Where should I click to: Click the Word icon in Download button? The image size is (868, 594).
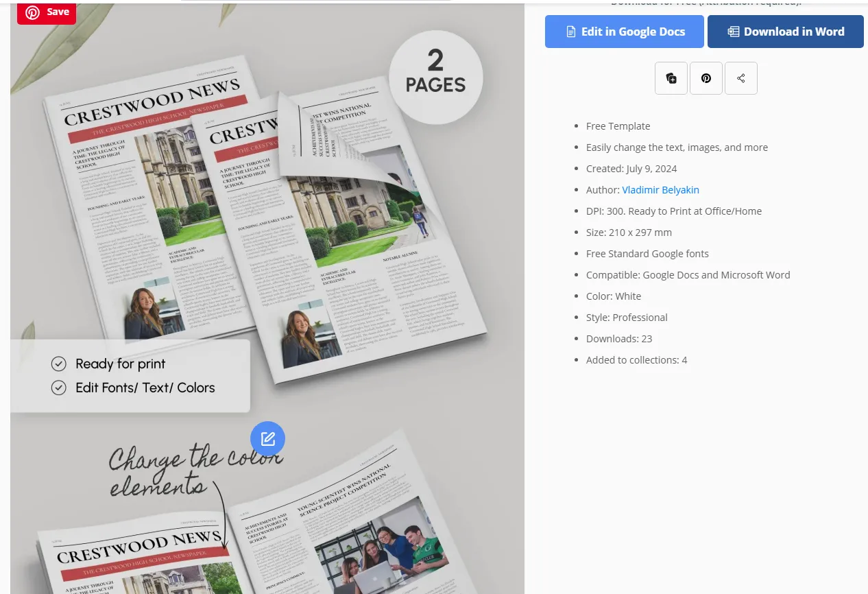(733, 32)
